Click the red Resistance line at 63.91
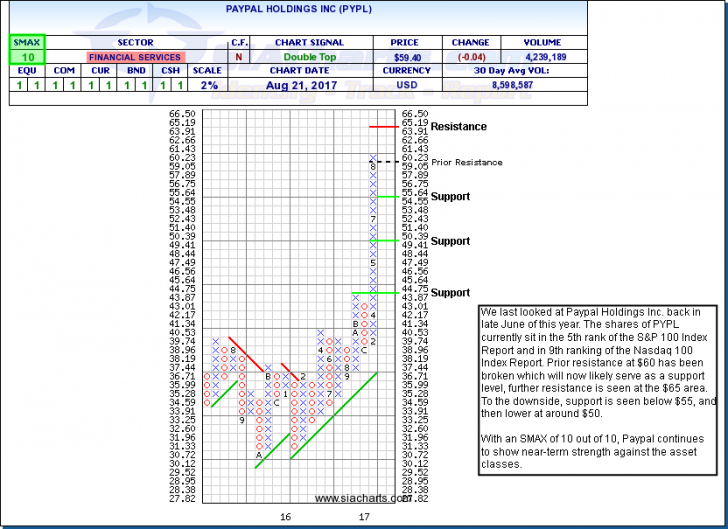Image resolution: width=728 pixels, height=529 pixels. (x=381, y=127)
